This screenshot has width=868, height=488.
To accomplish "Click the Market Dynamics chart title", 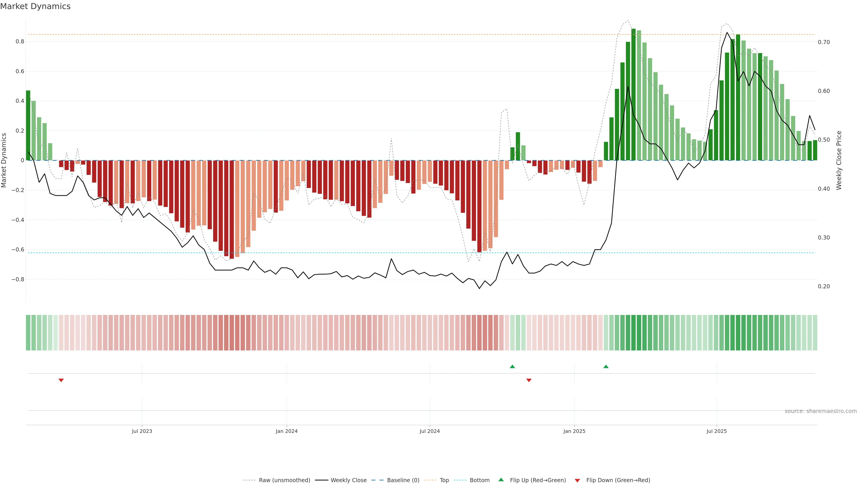I will (35, 6).
